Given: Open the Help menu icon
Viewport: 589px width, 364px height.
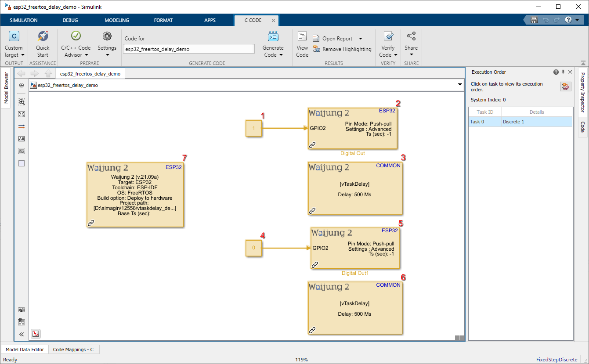Looking at the screenshot, I should 568,20.
